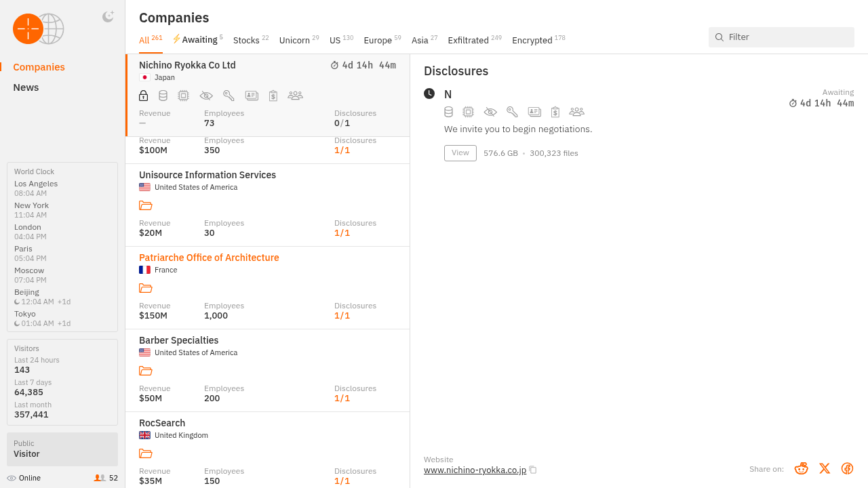
Task: Click the chip icon on Nichino Ryokka card
Action: pos(183,96)
